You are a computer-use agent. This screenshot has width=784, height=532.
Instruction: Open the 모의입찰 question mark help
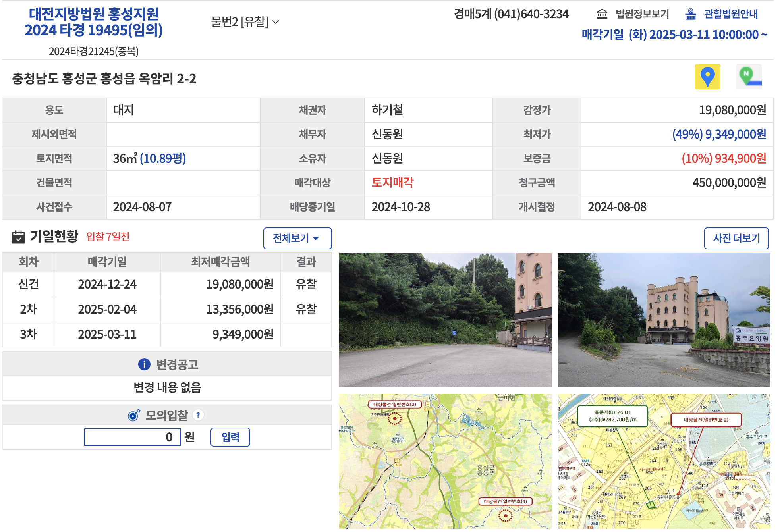[198, 415]
